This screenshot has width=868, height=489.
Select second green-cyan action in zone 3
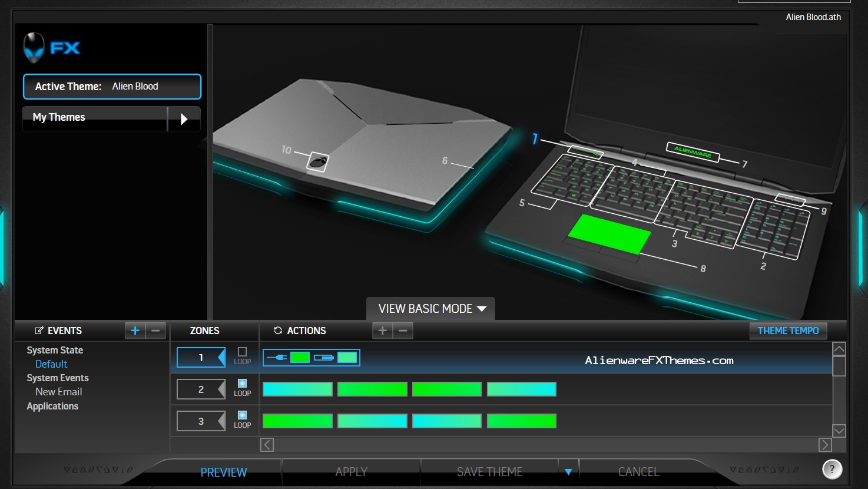point(372,421)
